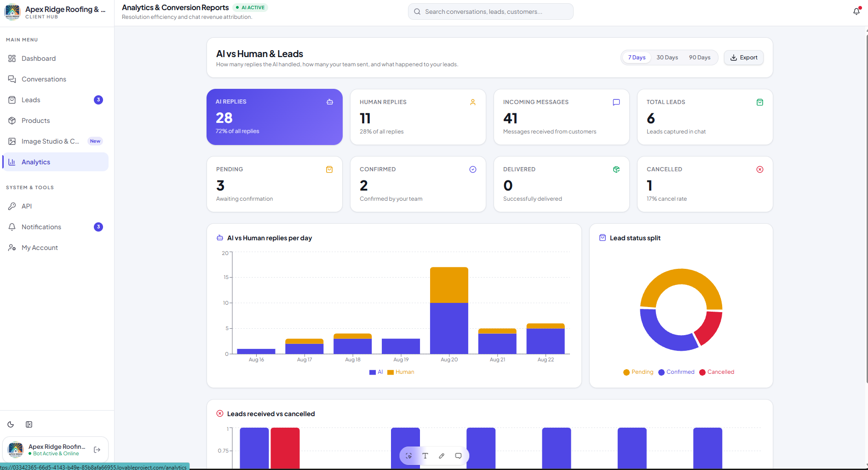Click the AI ACTIVE status badge
The height and width of the screenshot is (470, 868).
click(250, 7)
